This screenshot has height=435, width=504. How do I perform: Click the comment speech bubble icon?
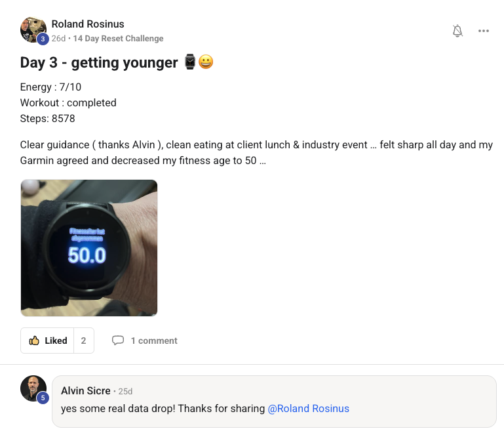(x=117, y=341)
